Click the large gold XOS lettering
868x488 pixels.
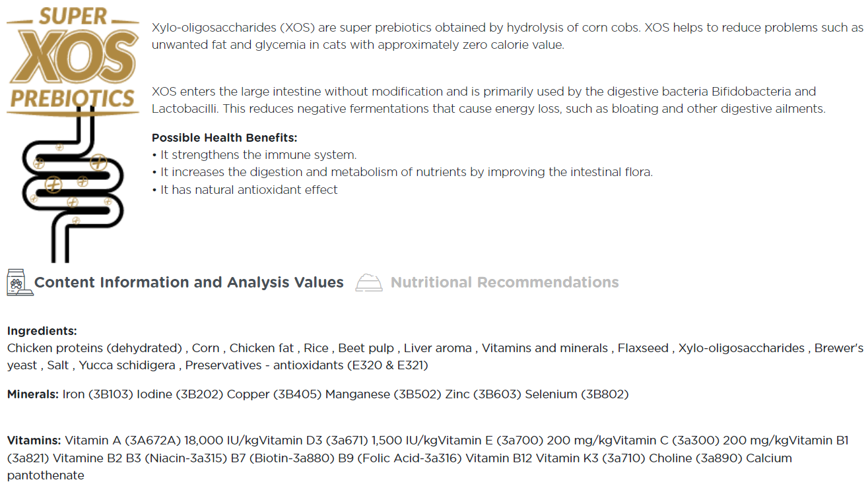click(73, 57)
